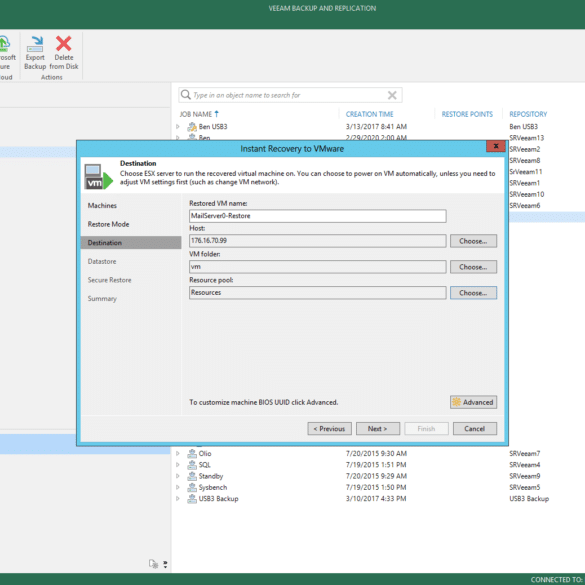Click the Resource pool field
585x585 pixels.
pyautogui.click(x=317, y=292)
